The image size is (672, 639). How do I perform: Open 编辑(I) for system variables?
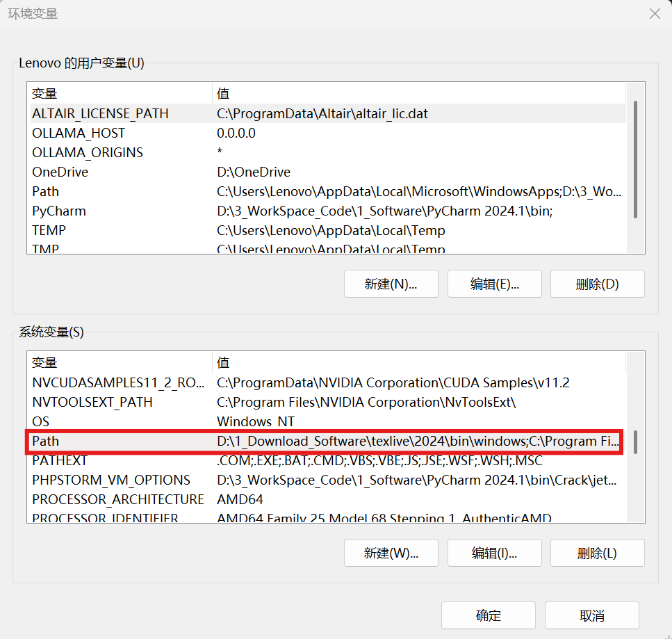(494, 553)
